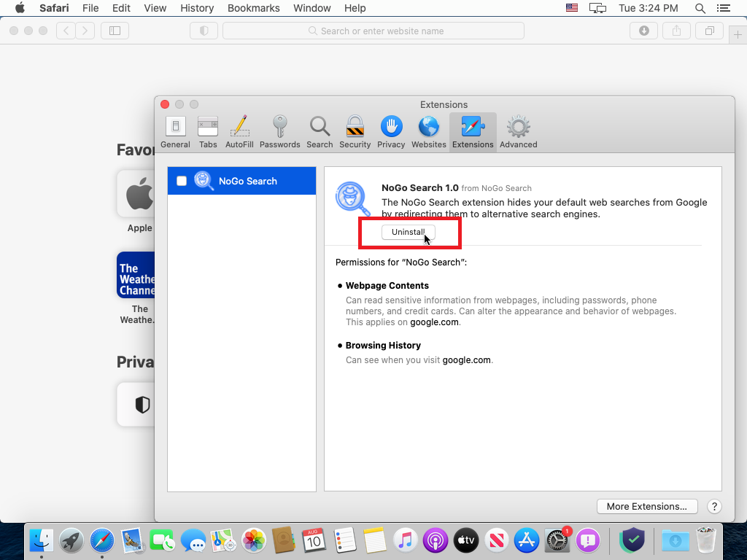
Task: Show the tab overview button
Action: coord(709,31)
